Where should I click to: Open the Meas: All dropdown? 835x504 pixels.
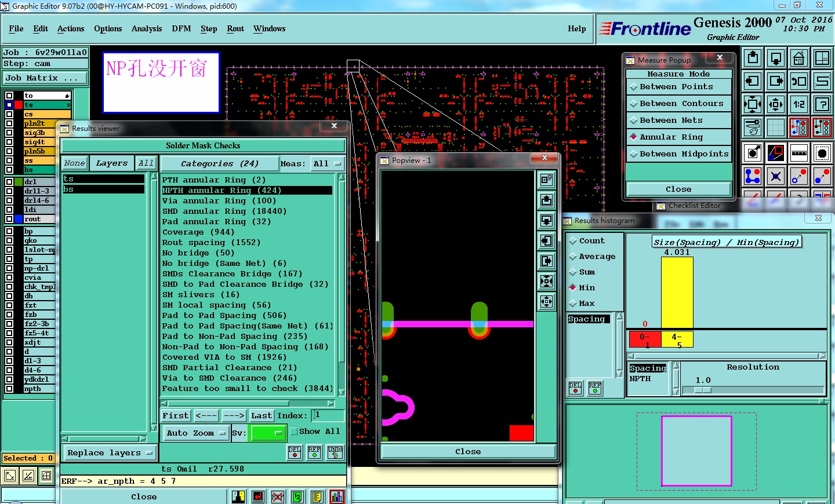point(327,164)
